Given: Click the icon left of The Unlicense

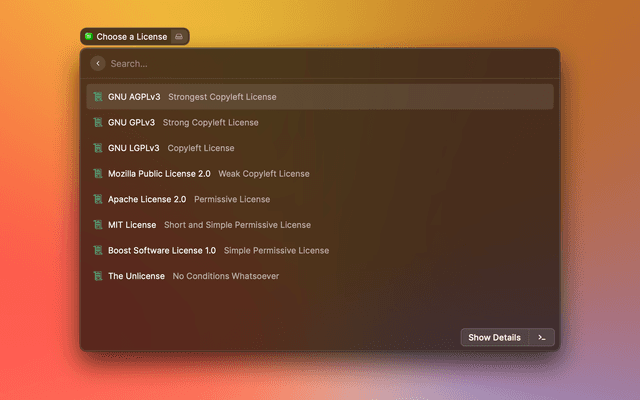Looking at the screenshot, I should (98, 276).
